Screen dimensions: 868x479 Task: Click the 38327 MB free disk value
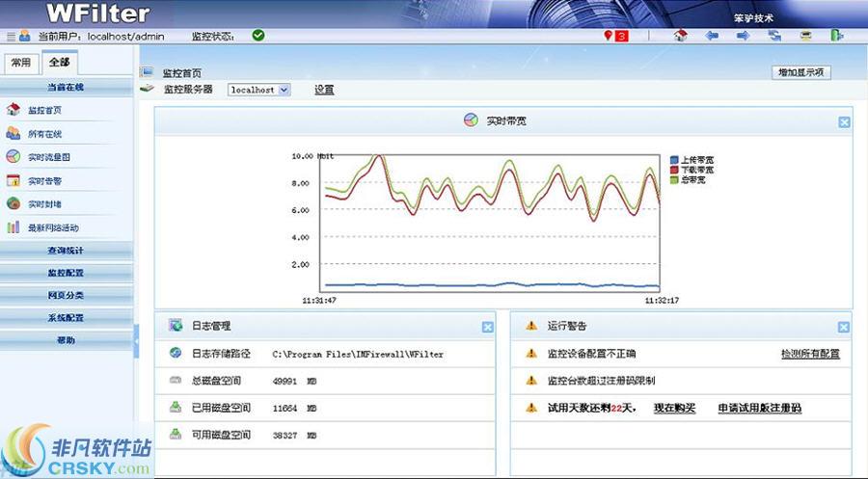(294, 436)
